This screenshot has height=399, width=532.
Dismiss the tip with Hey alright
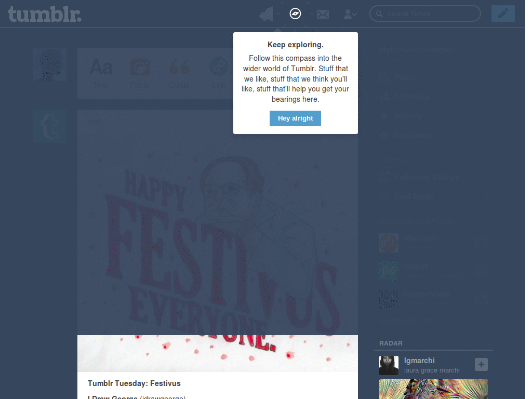pyautogui.click(x=295, y=118)
